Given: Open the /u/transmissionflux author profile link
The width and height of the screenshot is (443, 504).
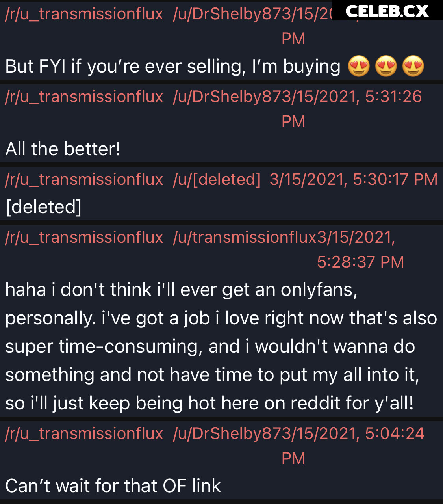Looking at the screenshot, I should tap(245, 237).
